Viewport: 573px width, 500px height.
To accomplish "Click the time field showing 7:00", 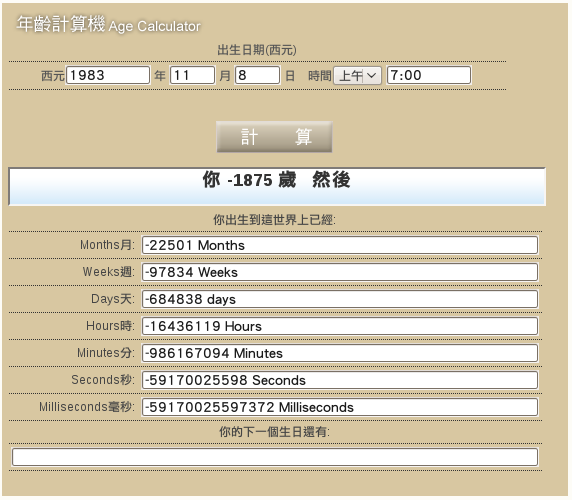I will [429, 75].
